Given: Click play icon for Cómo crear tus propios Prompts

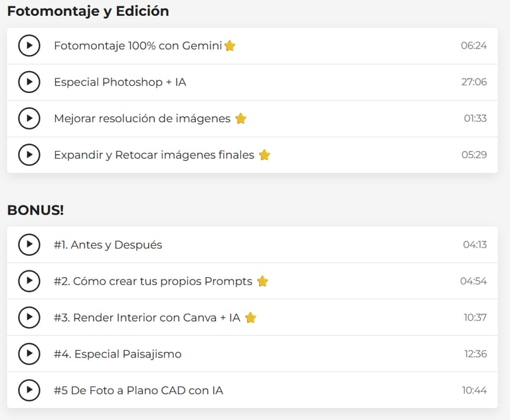Looking at the screenshot, I should 29,281.
